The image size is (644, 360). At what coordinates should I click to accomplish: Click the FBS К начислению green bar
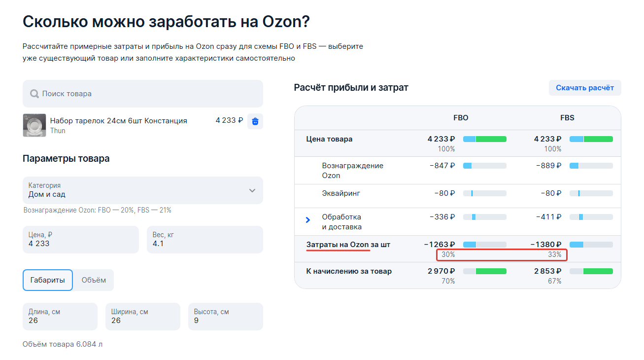tap(598, 271)
